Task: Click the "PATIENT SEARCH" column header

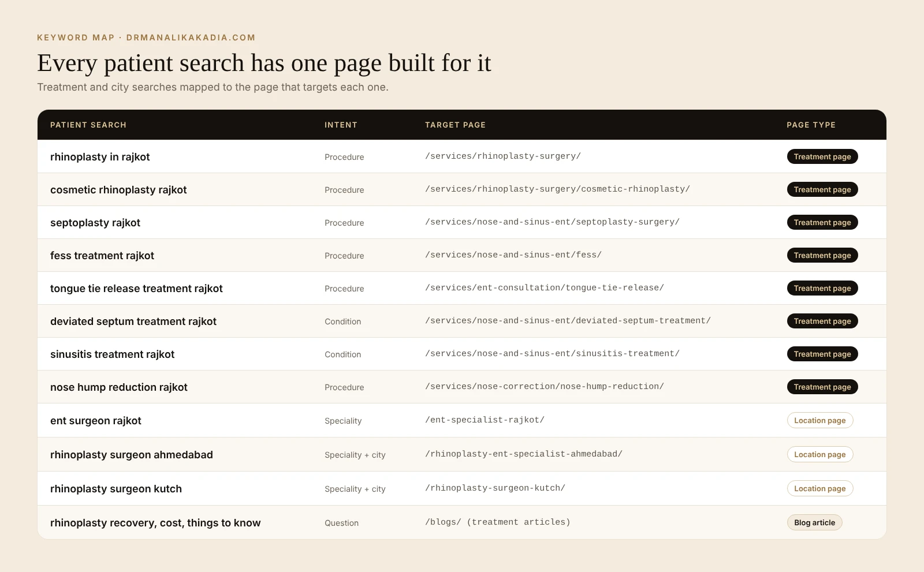Action: 88,125
